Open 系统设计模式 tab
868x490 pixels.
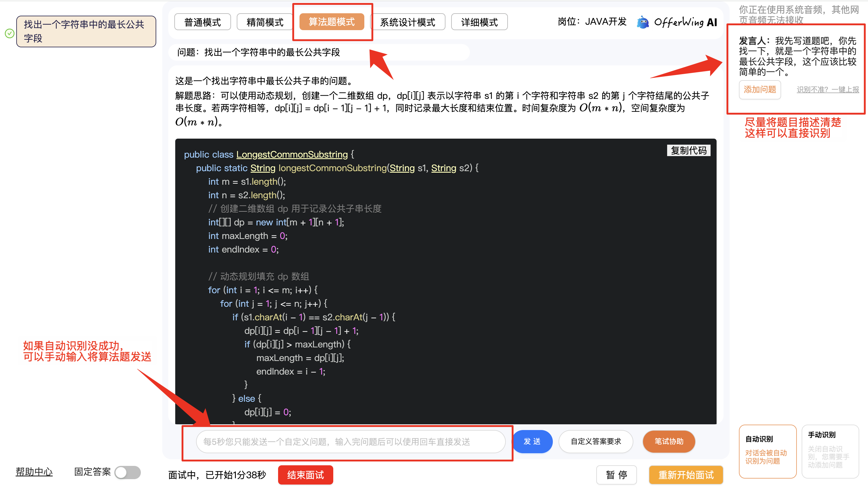tap(407, 22)
